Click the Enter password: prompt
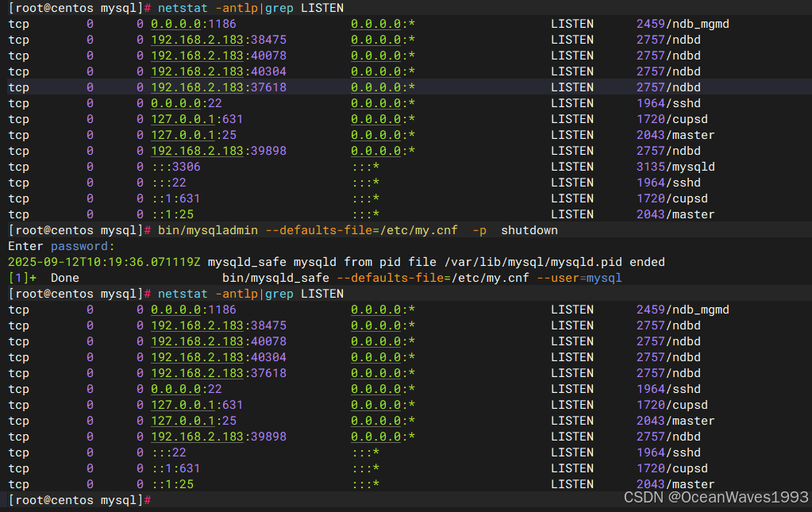 click(x=61, y=246)
